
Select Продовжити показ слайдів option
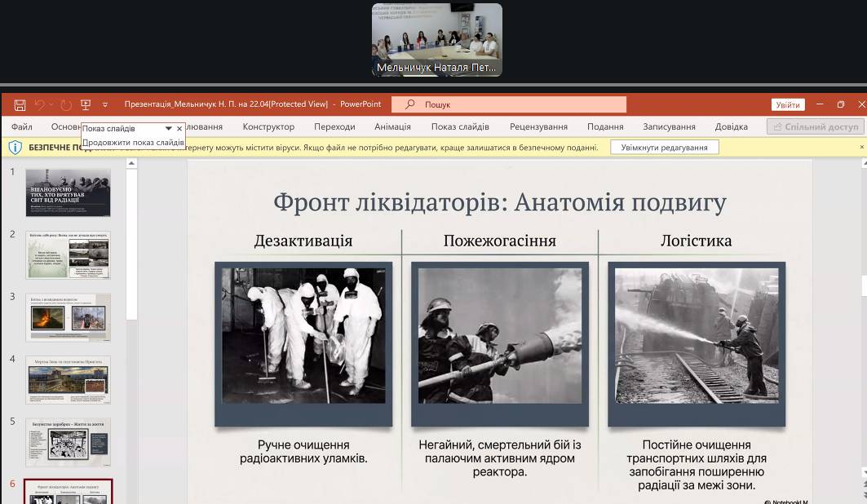pos(133,142)
